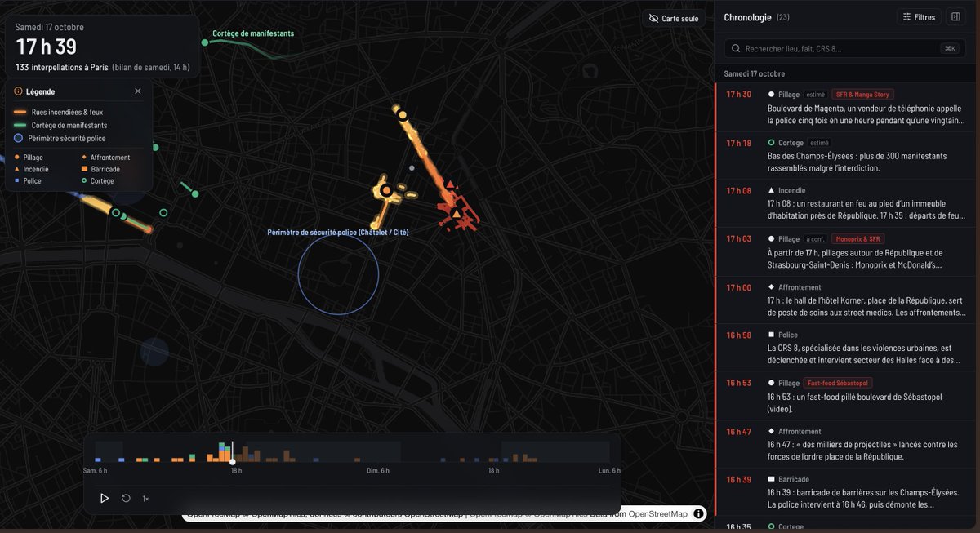Open the Filtres panel
980x533 pixels.
click(x=918, y=17)
